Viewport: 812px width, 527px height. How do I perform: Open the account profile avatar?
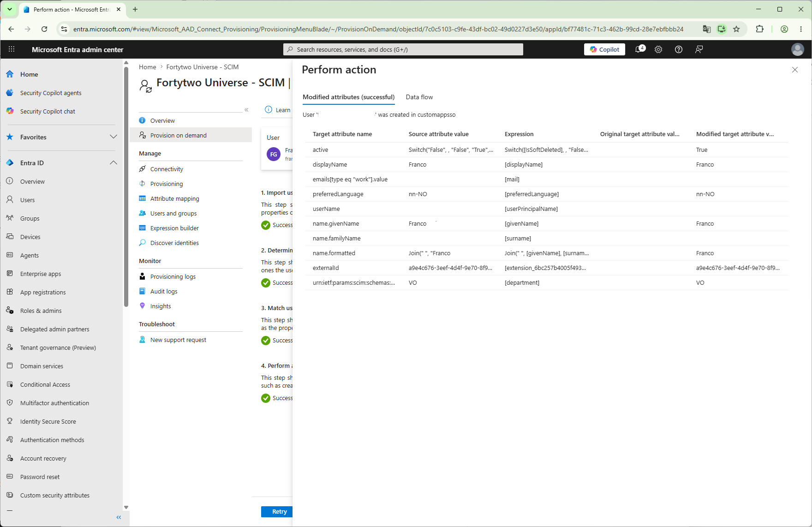798,49
